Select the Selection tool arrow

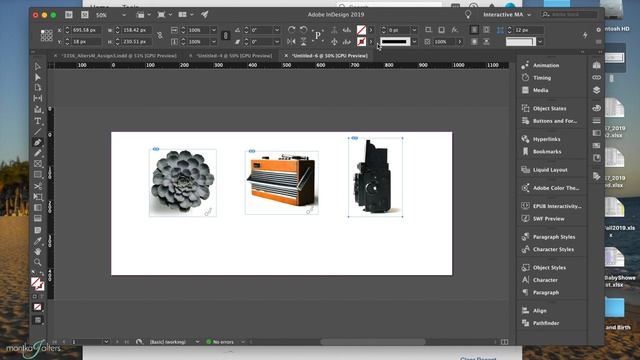pyautogui.click(x=38, y=67)
